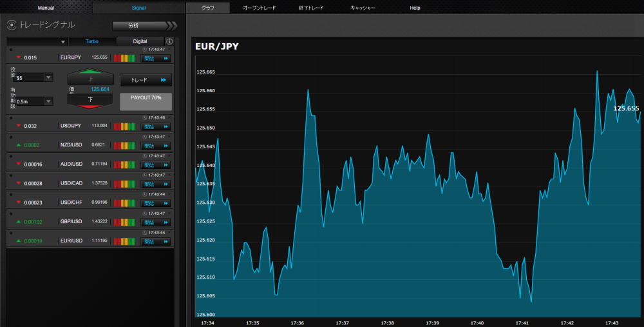The height and width of the screenshot is (327, 644).
Task: Expand the AUD/USD signal row
Action: coord(90,161)
